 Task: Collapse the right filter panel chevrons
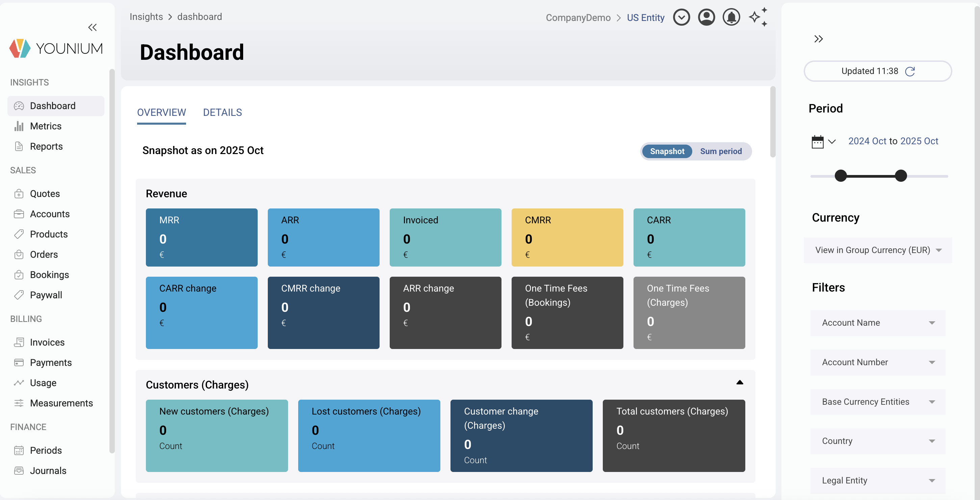click(x=818, y=39)
